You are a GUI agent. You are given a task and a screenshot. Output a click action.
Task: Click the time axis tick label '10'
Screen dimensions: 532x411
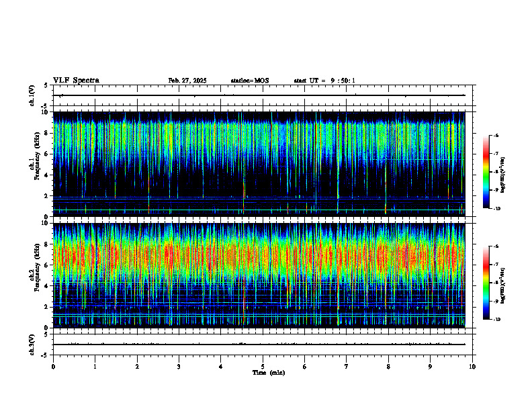(x=472, y=367)
